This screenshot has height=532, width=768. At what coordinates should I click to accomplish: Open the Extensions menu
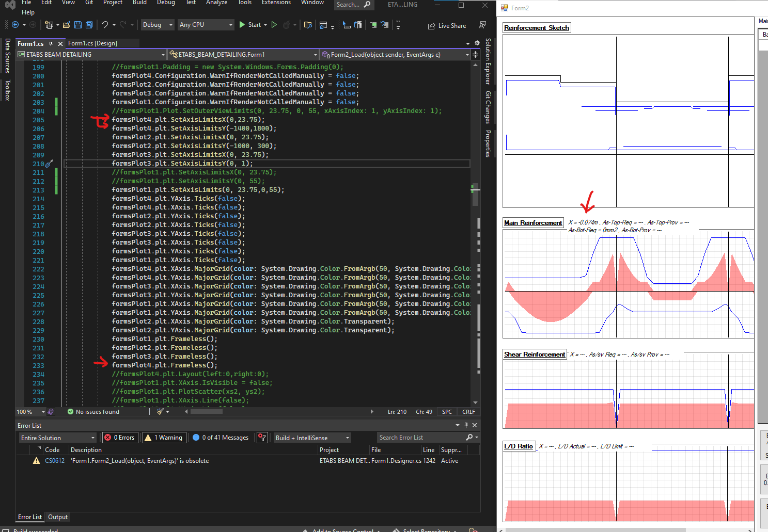pyautogui.click(x=276, y=3)
